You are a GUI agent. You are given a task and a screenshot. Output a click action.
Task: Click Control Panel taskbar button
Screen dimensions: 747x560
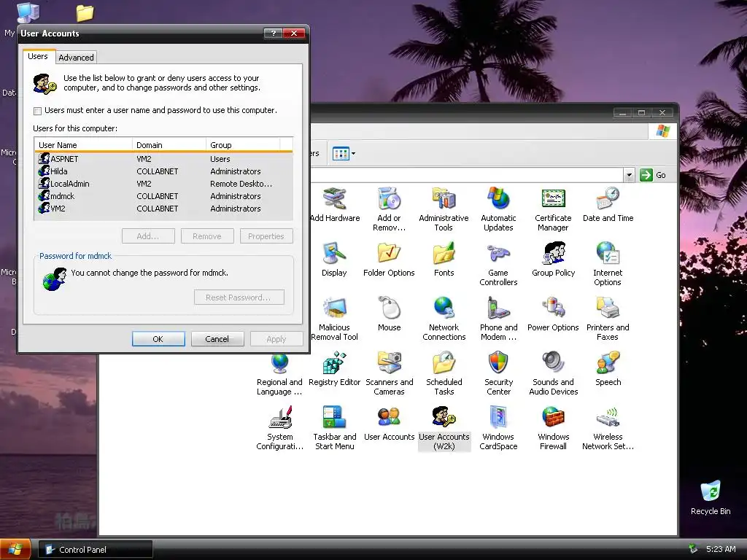pyautogui.click(x=96, y=550)
